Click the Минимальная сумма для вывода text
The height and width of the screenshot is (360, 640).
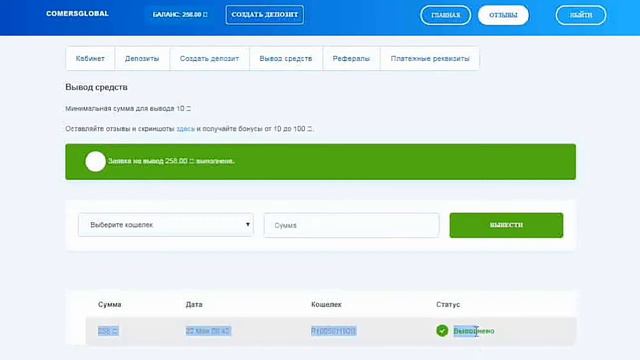(x=128, y=109)
